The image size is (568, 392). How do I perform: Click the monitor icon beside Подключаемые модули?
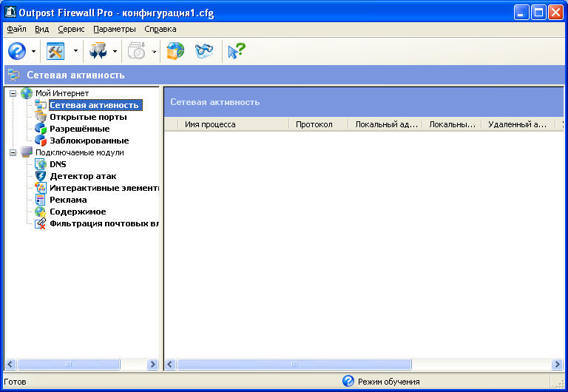(27, 152)
